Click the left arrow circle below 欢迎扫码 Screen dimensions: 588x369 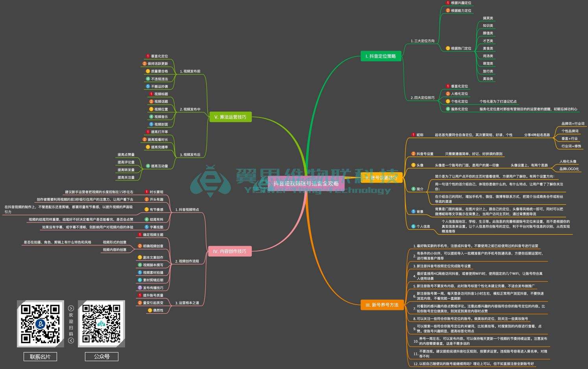pyautogui.click(x=71, y=341)
